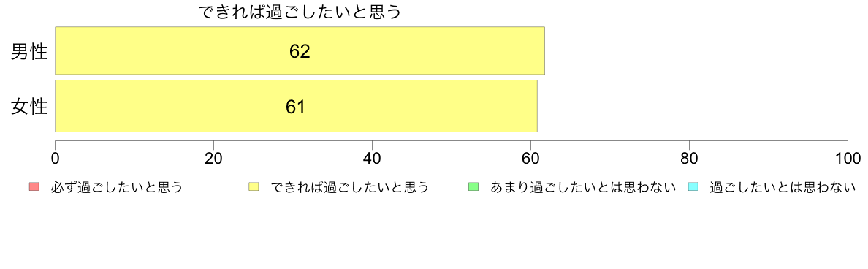Image resolution: width=868 pixels, height=269 pixels.
Task: Click the value label 61
Action: click(296, 107)
